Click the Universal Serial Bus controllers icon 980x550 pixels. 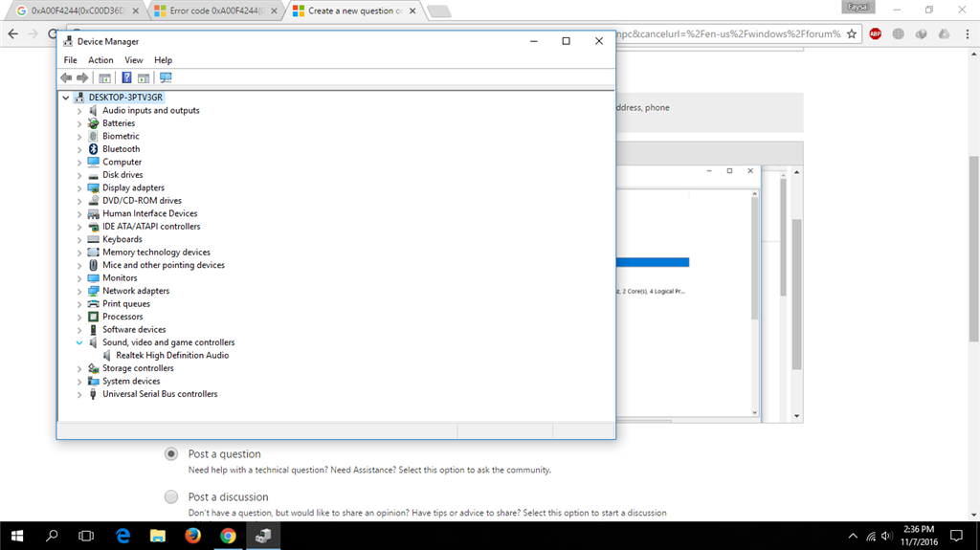coord(93,394)
